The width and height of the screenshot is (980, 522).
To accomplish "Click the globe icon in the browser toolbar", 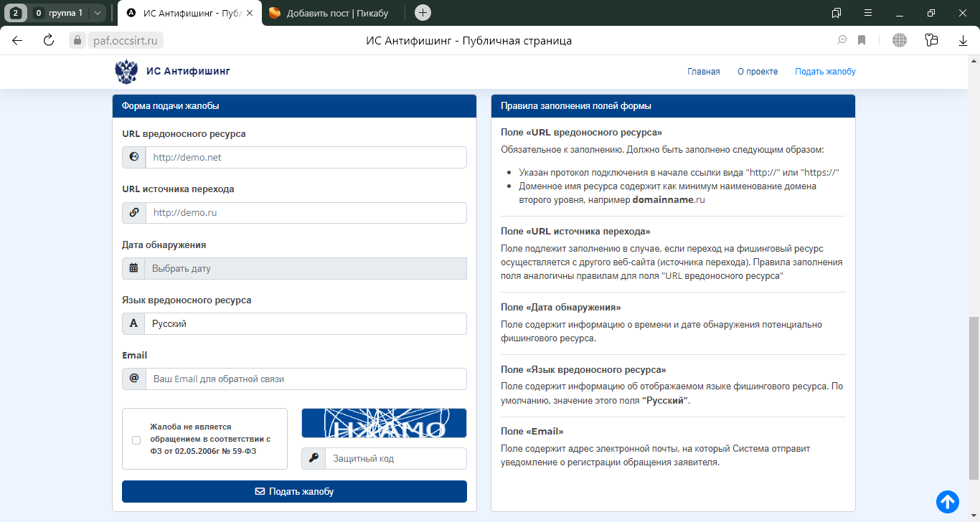I will point(900,41).
